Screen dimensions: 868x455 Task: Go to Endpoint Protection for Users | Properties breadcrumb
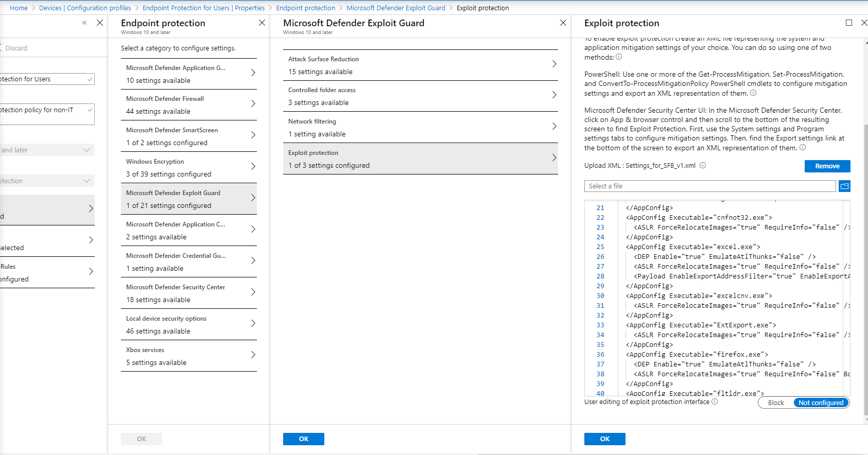click(203, 8)
